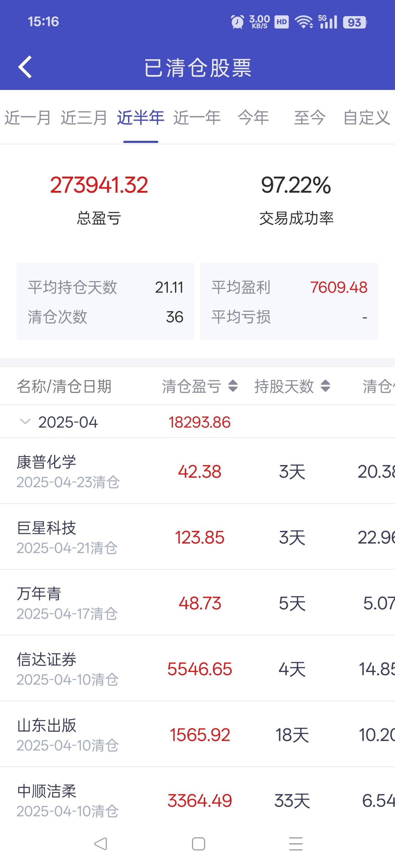The width and height of the screenshot is (395, 868).
Task: Tap the back arrow in header
Action: [x=25, y=67]
